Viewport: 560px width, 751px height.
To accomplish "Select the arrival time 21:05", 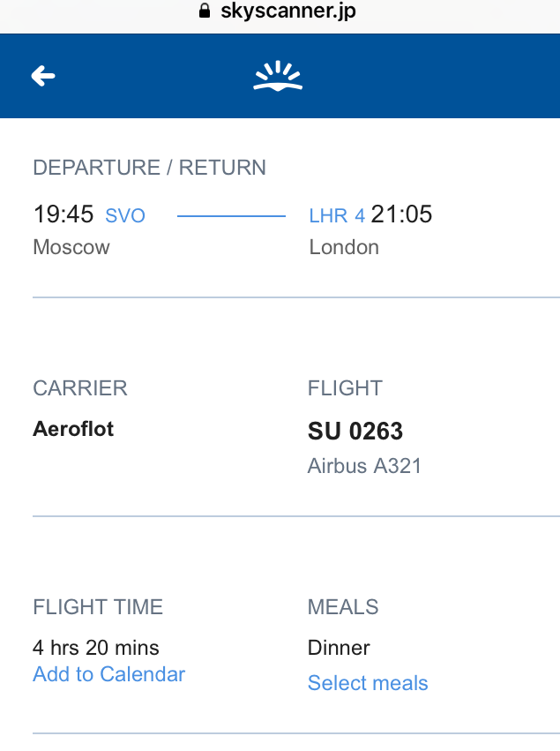I will 401,214.
